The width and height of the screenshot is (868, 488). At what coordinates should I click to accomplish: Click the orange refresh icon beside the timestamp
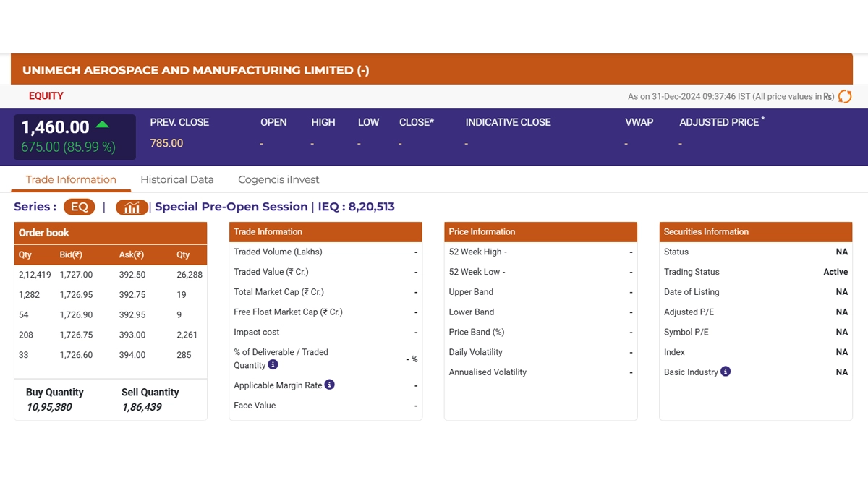(844, 96)
